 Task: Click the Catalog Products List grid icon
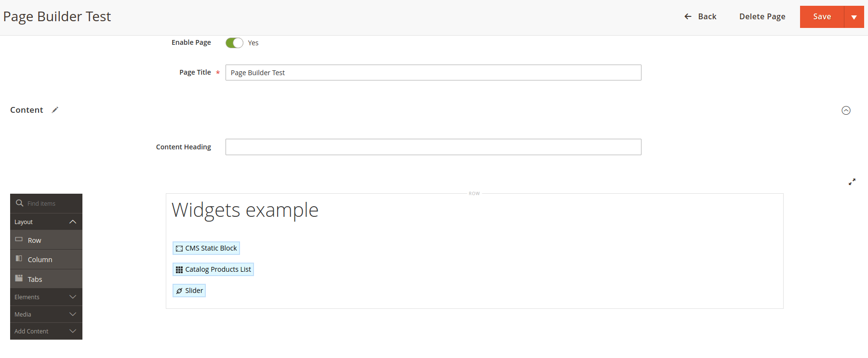[179, 269]
